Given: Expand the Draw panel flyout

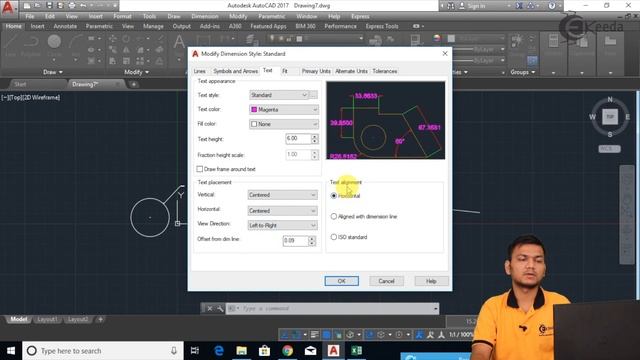Looking at the screenshot, I should click(x=53, y=72).
